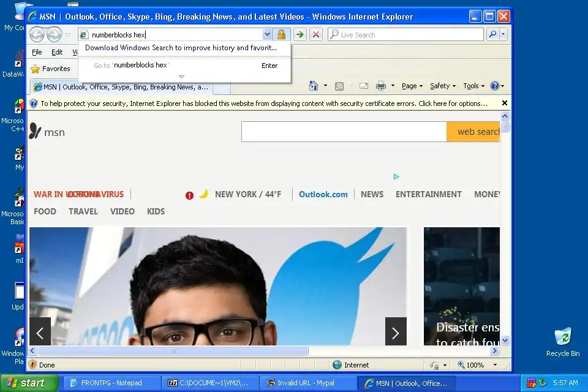This screenshot has width=588, height=392.
Task: Click the vertical scrollbar up arrow
Action: pyautogui.click(x=505, y=116)
